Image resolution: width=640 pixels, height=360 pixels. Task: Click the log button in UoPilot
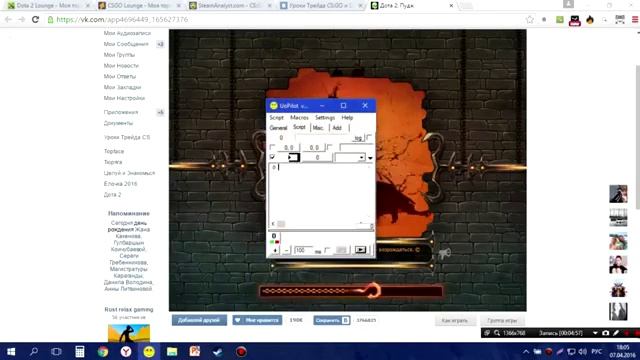(x=358, y=138)
